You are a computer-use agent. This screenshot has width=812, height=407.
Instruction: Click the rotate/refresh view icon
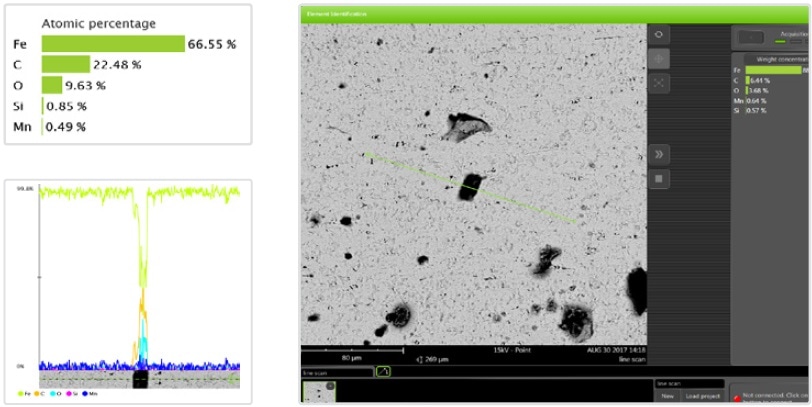point(659,34)
